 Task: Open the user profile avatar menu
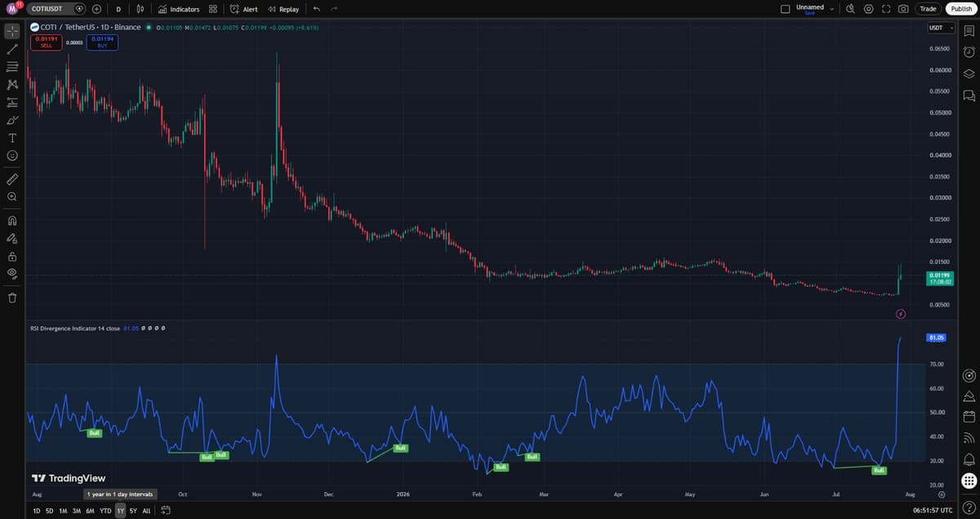click(x=12, y=9)
